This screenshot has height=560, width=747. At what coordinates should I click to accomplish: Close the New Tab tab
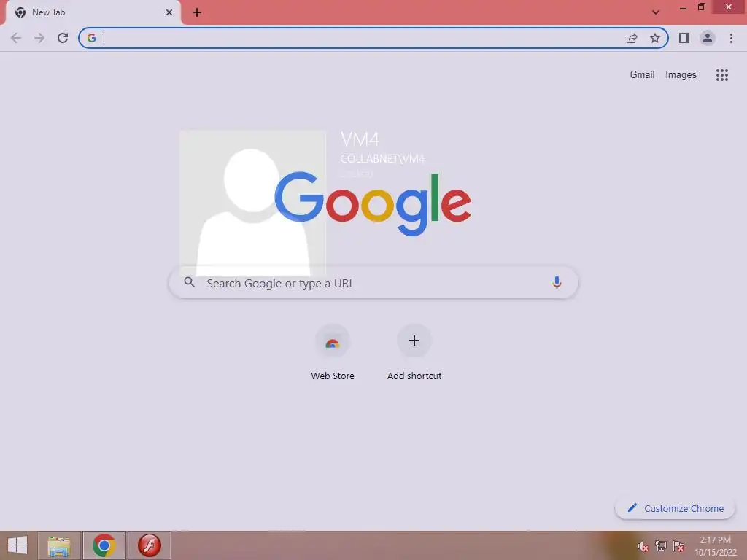click(x=169, y=12)
